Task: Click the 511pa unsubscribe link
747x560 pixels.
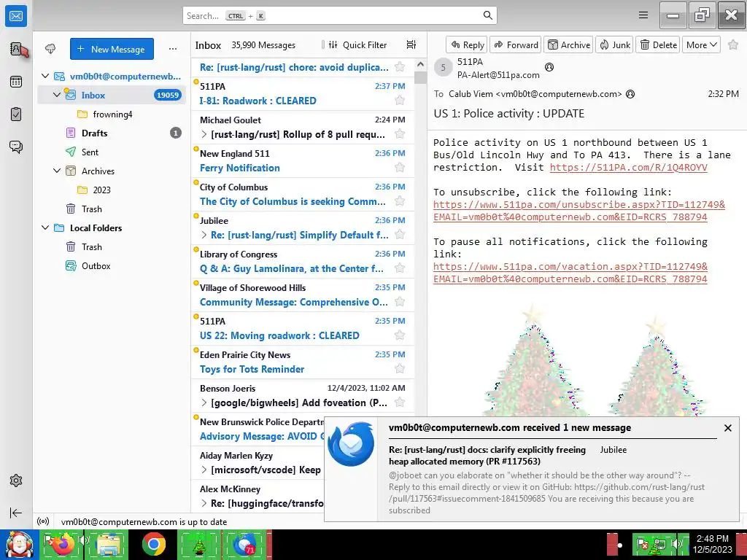Action: coord(578,211)
